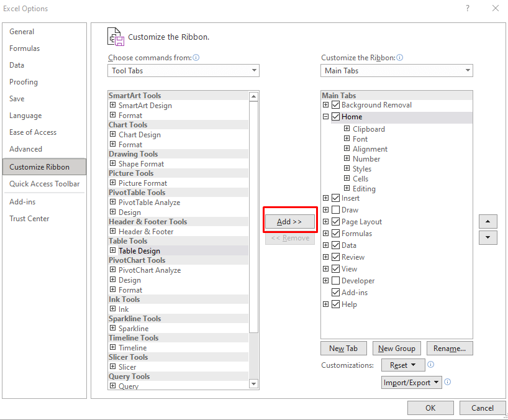Click the New Tab button
Image resolution: width=508 pixels, height=420 pixels.
(343, 349)
